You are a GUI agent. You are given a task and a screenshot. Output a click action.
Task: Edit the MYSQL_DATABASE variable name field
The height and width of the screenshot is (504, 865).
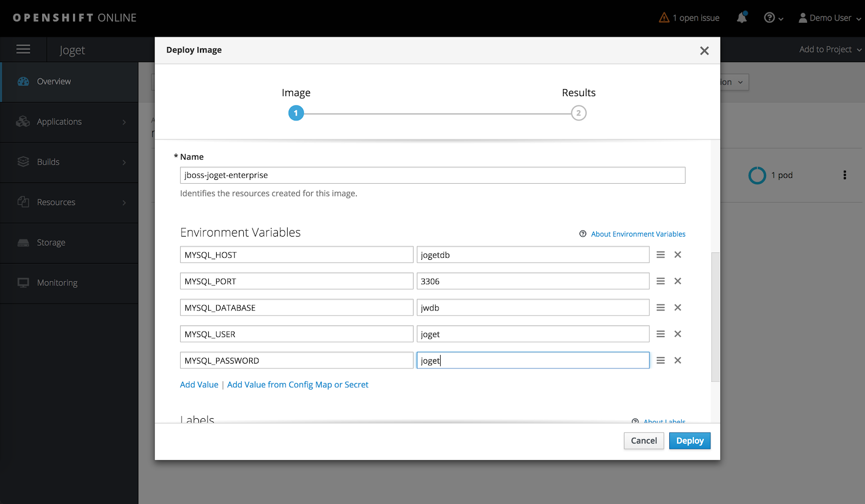pyautogui.click(x=297, y=308)
